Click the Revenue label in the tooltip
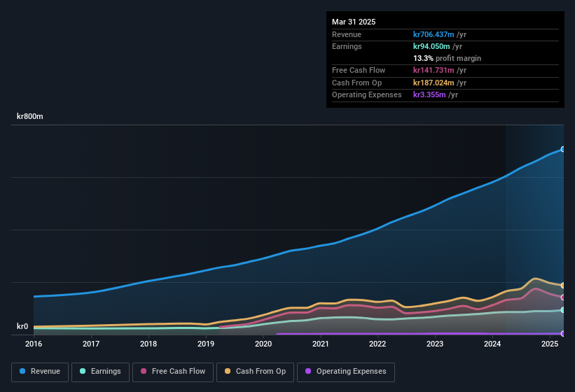This screenshot has width=575, height=392. coord(347,34)
